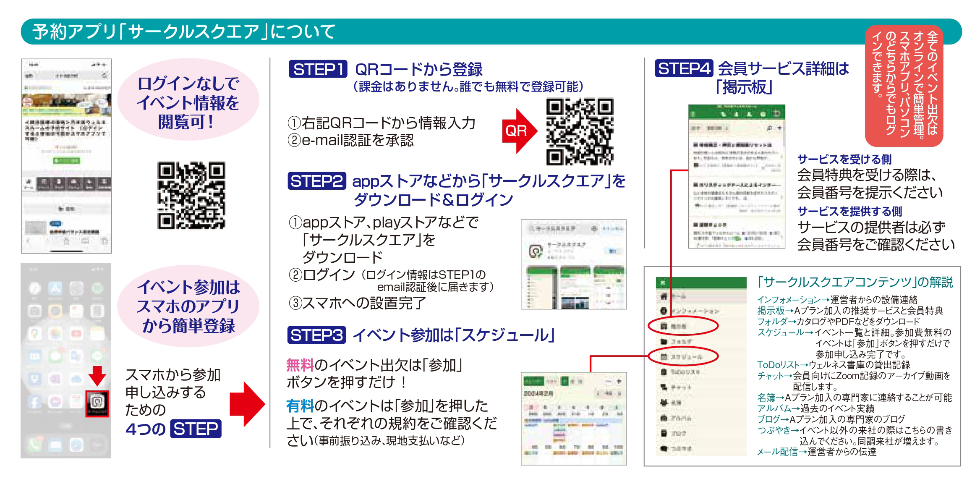Open the つぶやき speech bubble icon in sidebar
Screen dimensions: 980x484
click(x=664, y=448)
